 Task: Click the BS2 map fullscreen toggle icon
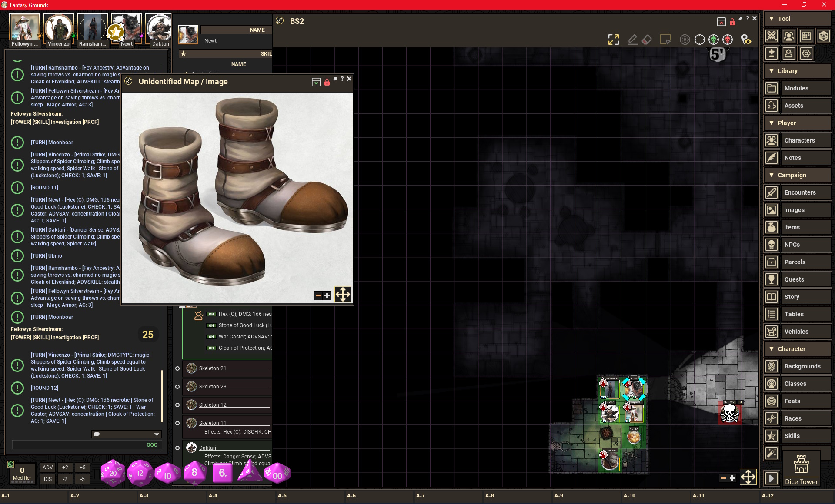(x=613, y=40)
